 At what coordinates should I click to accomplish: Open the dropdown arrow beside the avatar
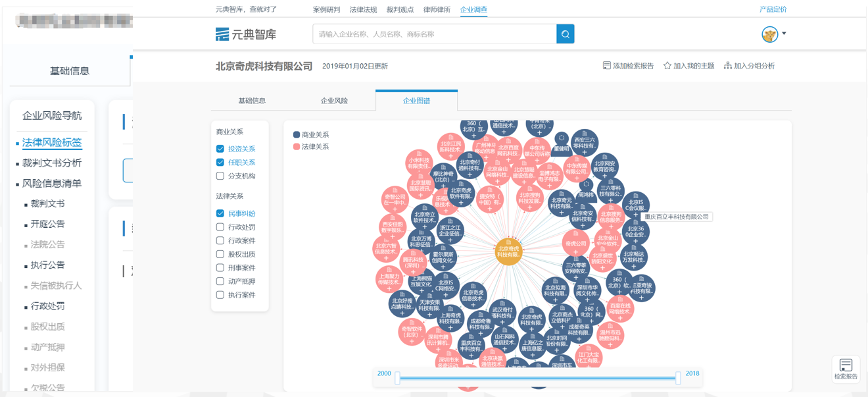(x=784, y=34)
